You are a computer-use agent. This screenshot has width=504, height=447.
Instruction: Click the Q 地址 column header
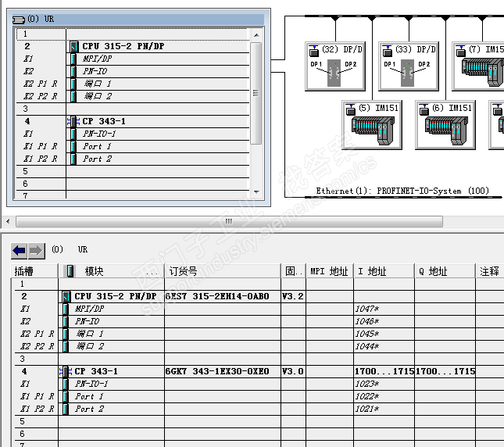pyautogui.click(x=445, y=271)
